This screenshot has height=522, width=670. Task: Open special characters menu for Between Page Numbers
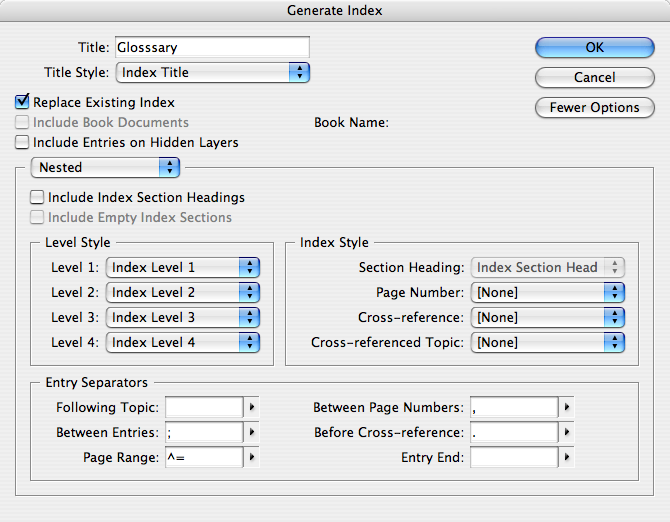point(567,407)
